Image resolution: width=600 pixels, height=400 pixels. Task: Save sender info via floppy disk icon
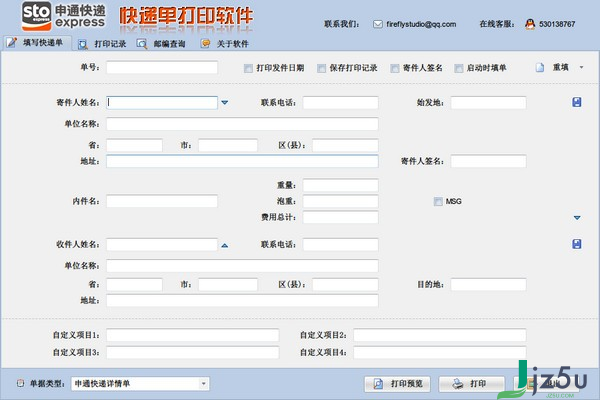tap(577, 102)
